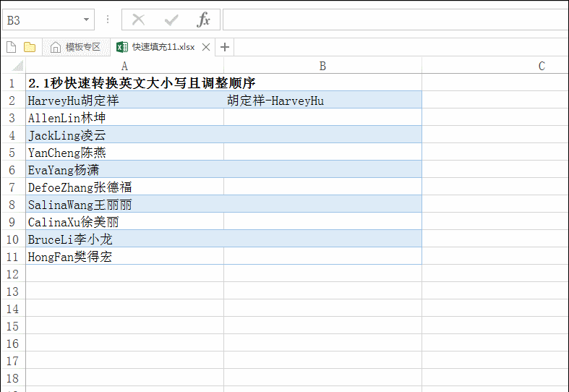Viewport: 569px width, 392px height.
Task: Select cell with BruceLi李小龙
Action: 124,239
